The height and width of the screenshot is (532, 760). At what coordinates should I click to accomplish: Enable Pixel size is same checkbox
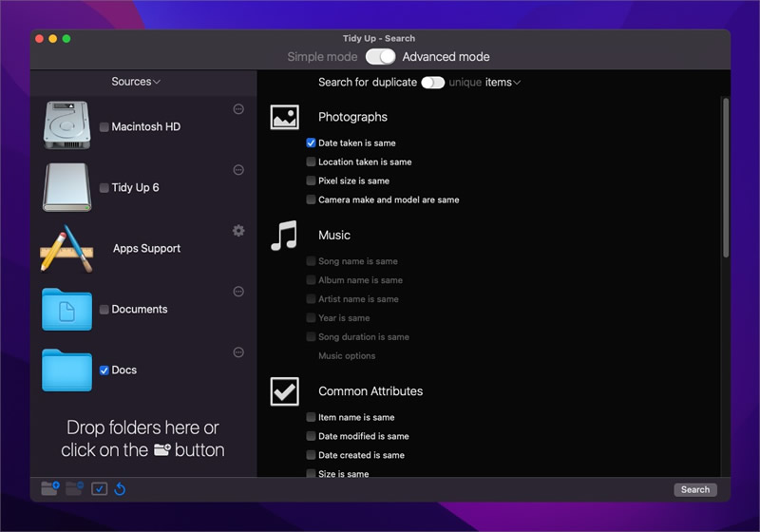[312, 180]
